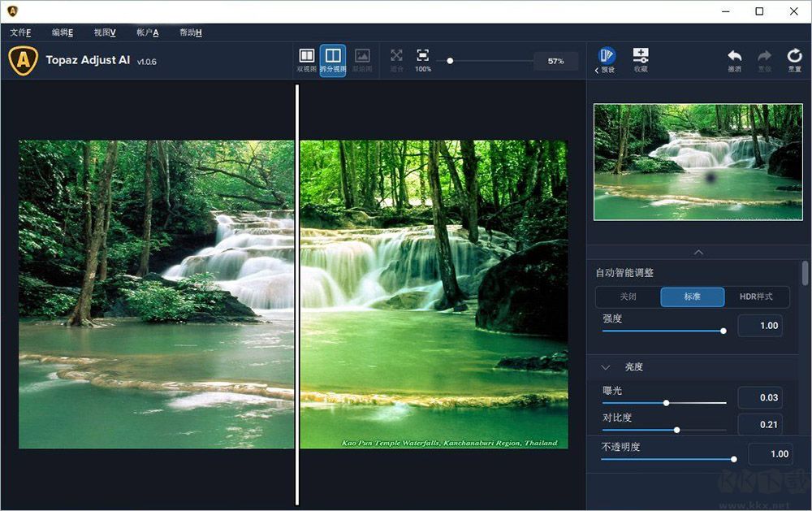The width and height of the screenshot is (812, 511).
Task: Collapse the 亮度 brightness section
Action: tap(606, 367)
